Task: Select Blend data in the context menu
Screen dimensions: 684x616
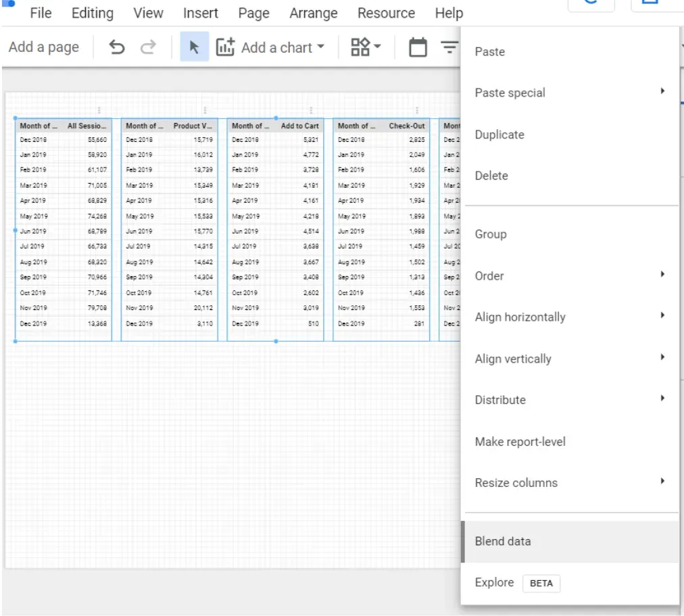Action: 570,541
